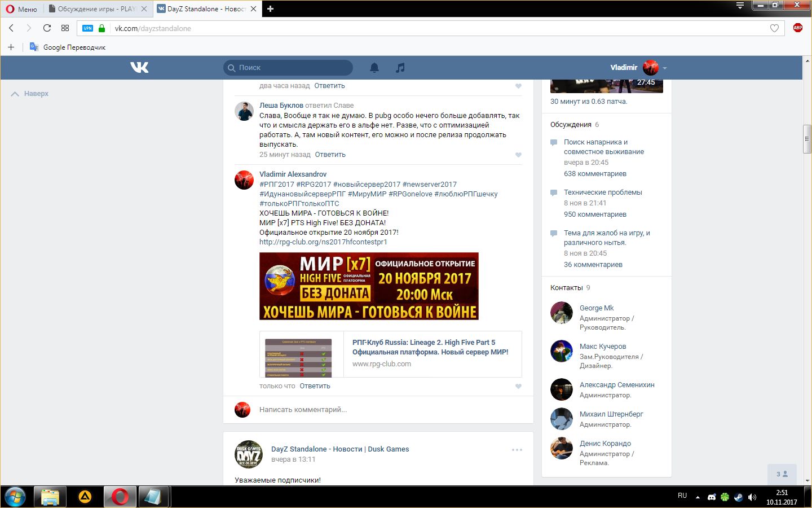Reload the current page

[47, 28]
